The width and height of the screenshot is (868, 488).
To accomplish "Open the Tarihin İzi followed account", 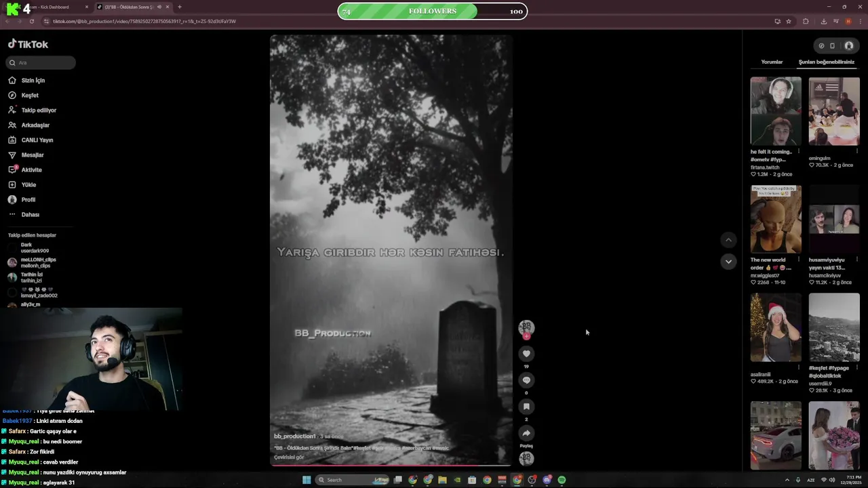I will coord(25,277).
